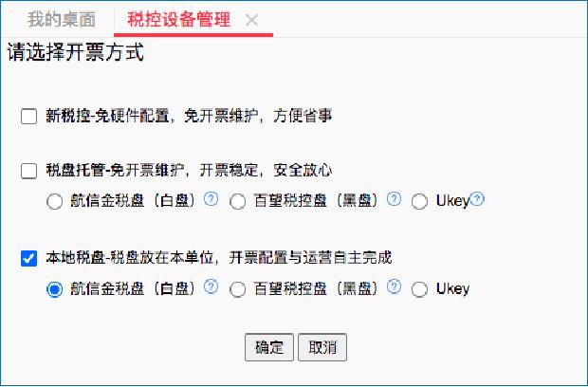Click the 请选择开票方式 heading text
Screen dimensions: 588x387
point(76,53)
